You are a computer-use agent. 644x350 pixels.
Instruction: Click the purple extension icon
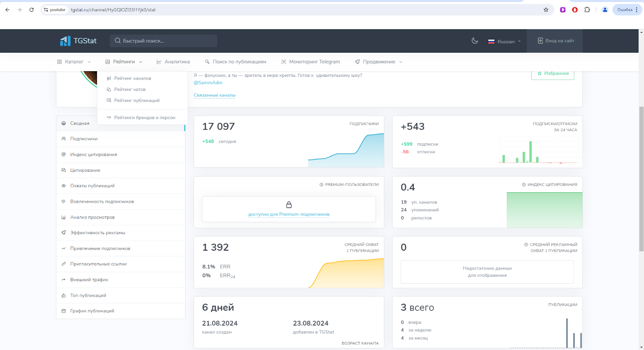(x=563, y=10)
